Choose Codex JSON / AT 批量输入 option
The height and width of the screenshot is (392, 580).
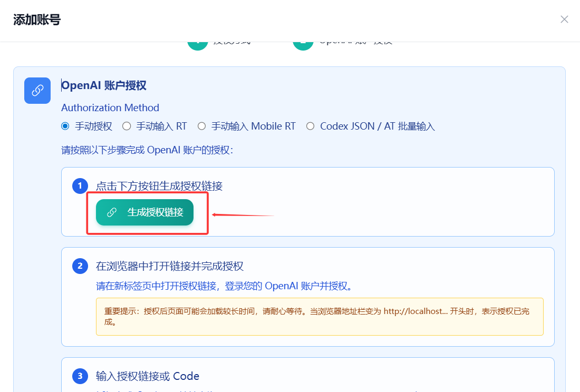click(311, 126)
